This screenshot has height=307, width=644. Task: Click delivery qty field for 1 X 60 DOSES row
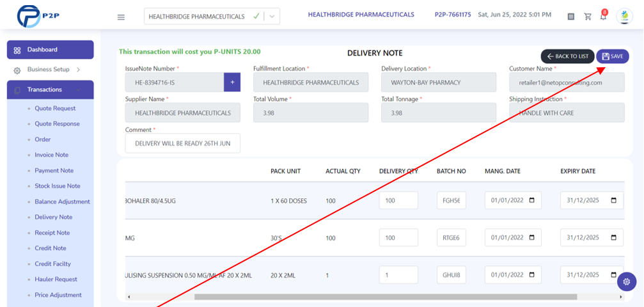(x=398, y=200)
